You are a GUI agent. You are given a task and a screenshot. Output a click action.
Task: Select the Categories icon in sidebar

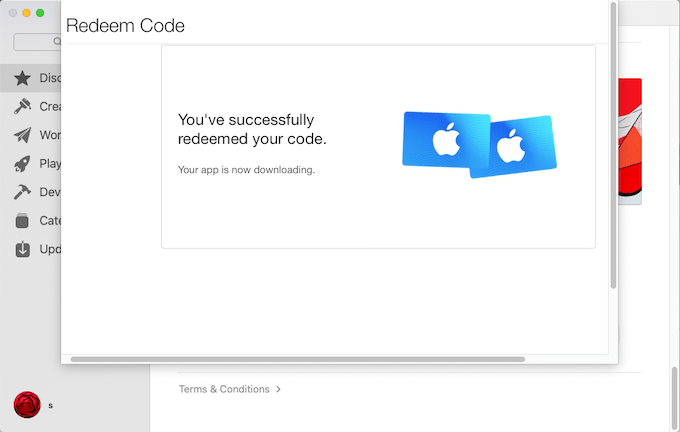(x=22, y=220)
